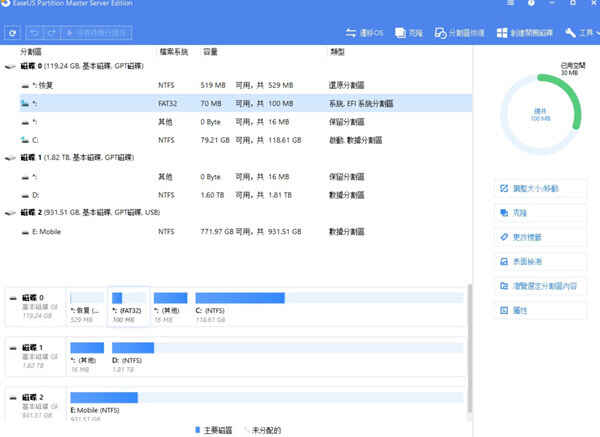Select the 16 MB reserved partition under Disk 0
Screen dimensions: 600x437
(x=246, y=122)
